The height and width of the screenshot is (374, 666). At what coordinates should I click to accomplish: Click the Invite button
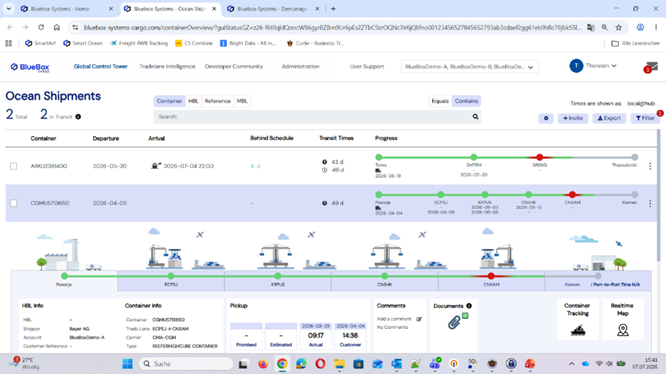click(573, 118)
